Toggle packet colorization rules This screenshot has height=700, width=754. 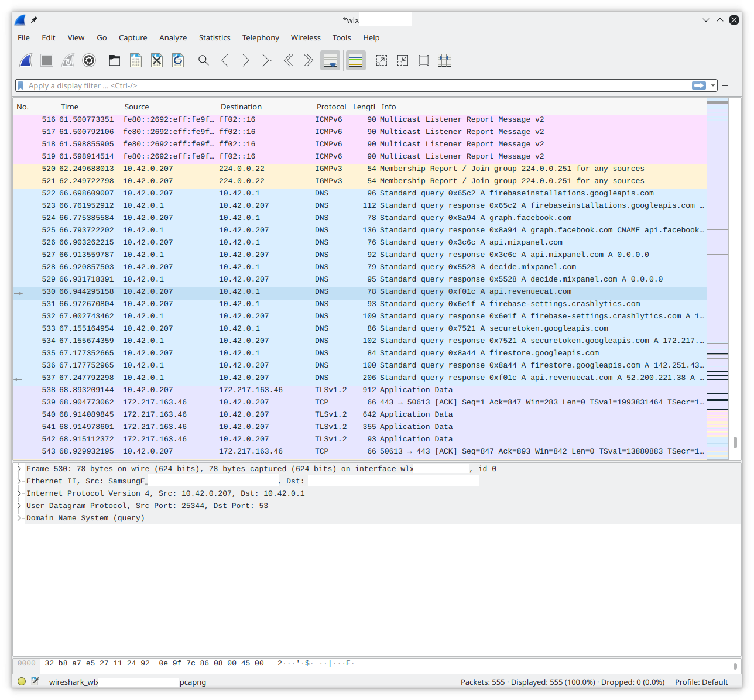[356, 60]
